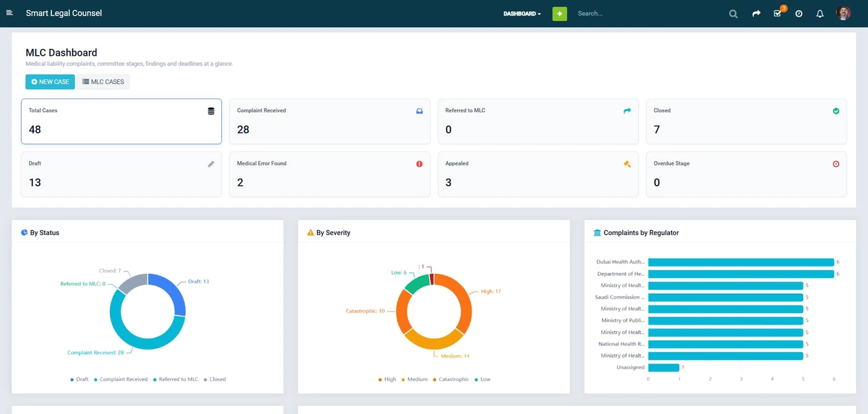The width and height of the screenshot is (868, 414).
Task: Open the Complaint Received card
Action: click(x=330, y=121)
